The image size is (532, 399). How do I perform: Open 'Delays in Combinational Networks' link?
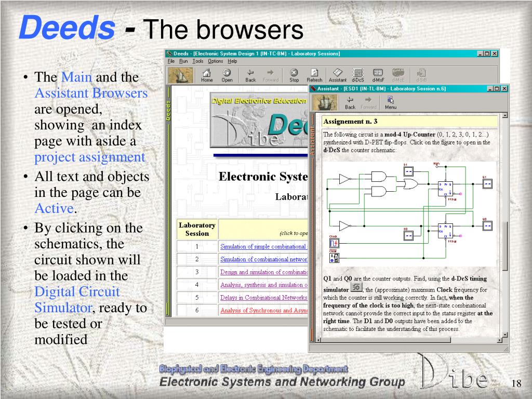263,298
